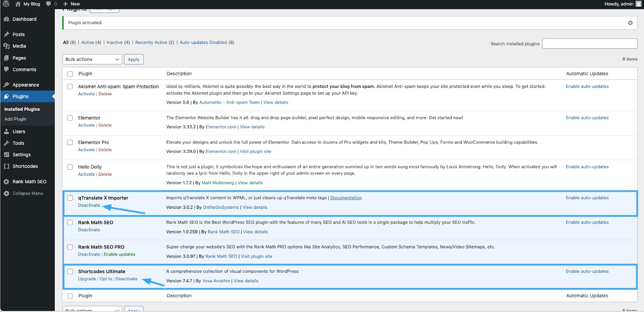Open the Bulk actions dropdown
Image resolution: width=644 pixels, height=312 pixels.
92,59
